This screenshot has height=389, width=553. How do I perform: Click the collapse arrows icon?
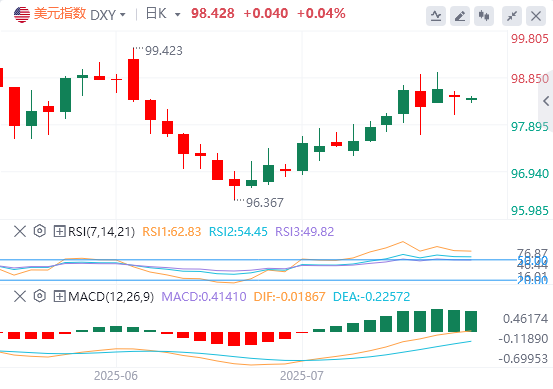512,16
